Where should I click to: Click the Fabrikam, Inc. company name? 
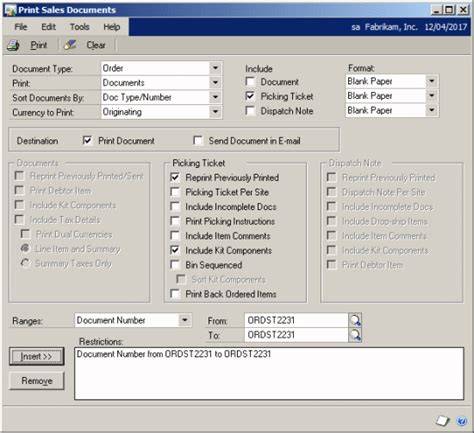[x=391, y=27]
